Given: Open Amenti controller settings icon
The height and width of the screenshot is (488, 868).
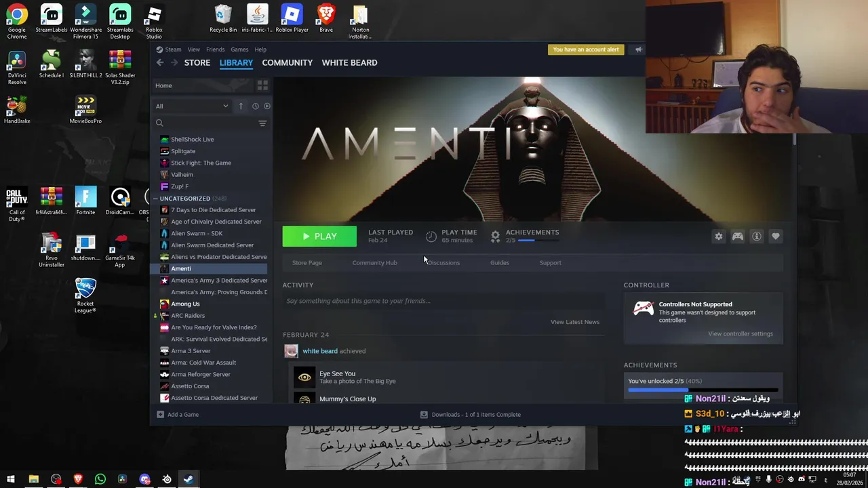Looking at the screenshot, I should click(x=738, y=236).
